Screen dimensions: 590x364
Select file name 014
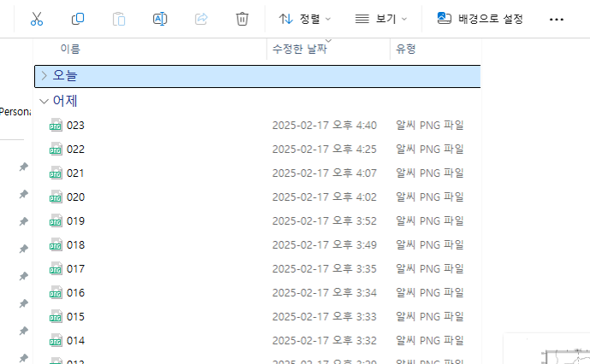75,341
